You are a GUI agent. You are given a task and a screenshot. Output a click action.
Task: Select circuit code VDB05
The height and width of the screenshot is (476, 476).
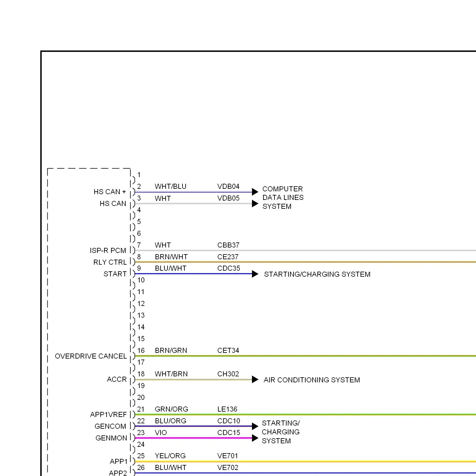[228, 198]
